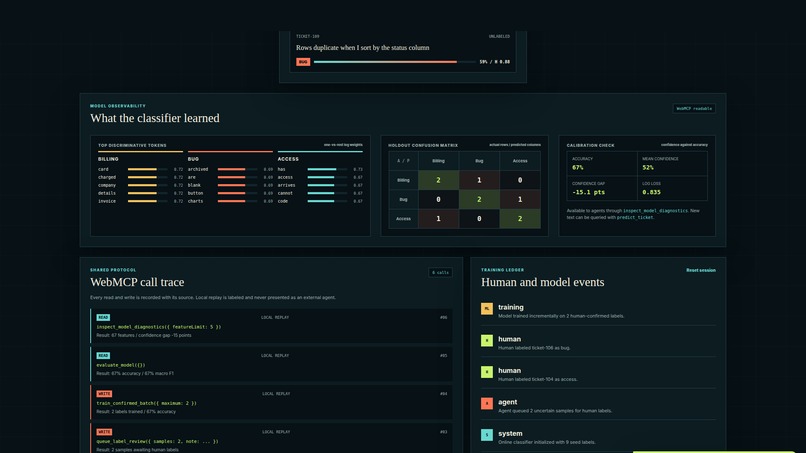Click the Accuracy 67% value
The height and width of the screenshot is (453, 806).
(578, 168)
